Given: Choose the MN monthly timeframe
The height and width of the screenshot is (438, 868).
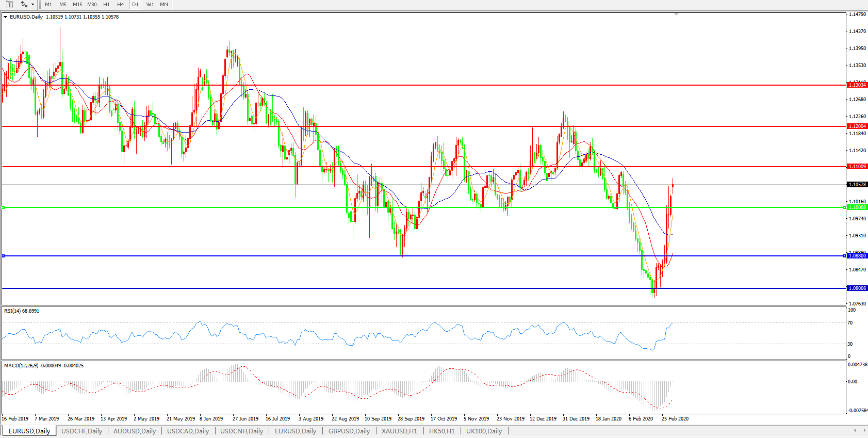Looking at the screenshot, I should pyautogui.click(x=163, y=4).
